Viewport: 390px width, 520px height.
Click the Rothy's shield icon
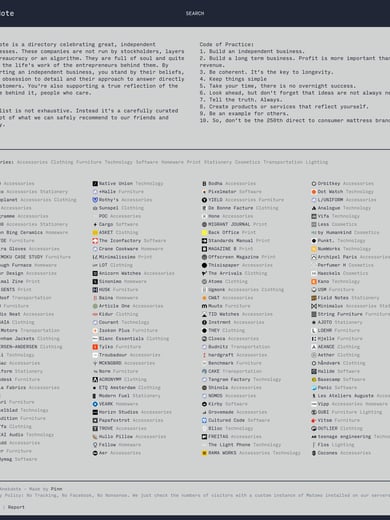(x=95, y=200)
